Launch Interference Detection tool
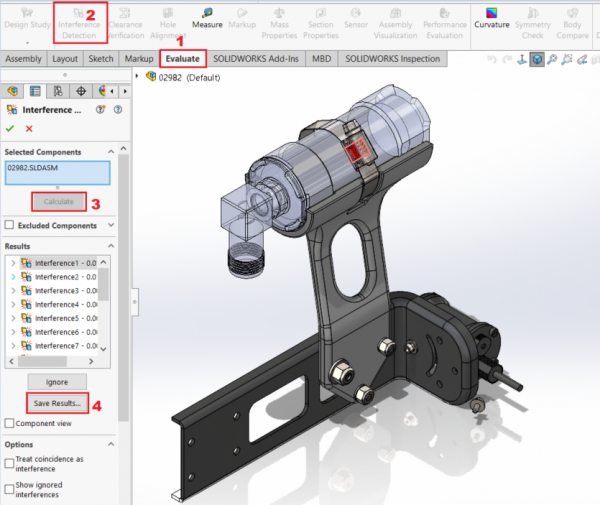This screenshot has height=505, width=600. coord(79,24)
